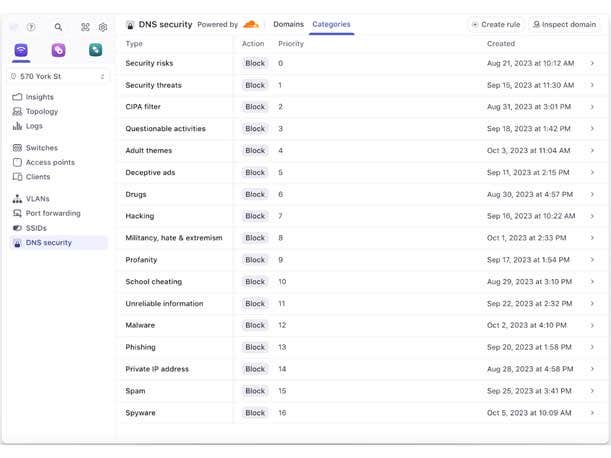Image resolution: width=611 pixels, height=458 pixels.
Task: Click the Inspect domain button
Action: 564,24
